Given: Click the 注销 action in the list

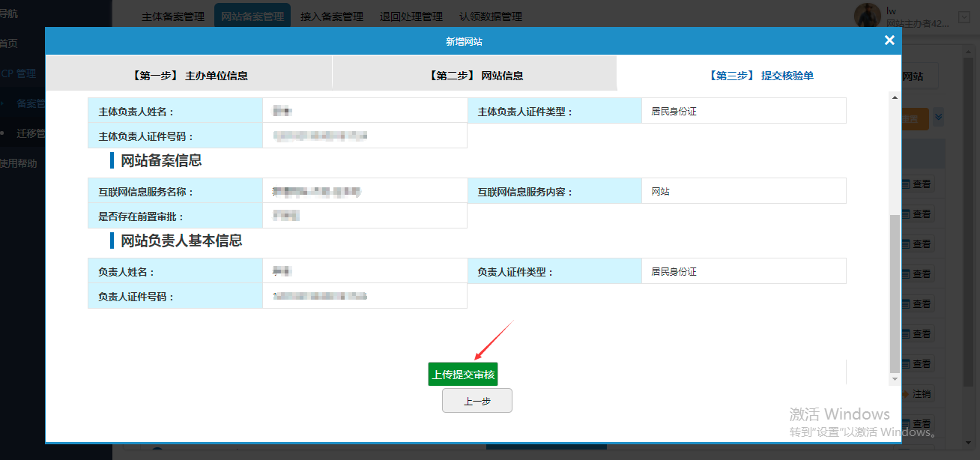Looking at the screenshot, I should coord(916,394).
